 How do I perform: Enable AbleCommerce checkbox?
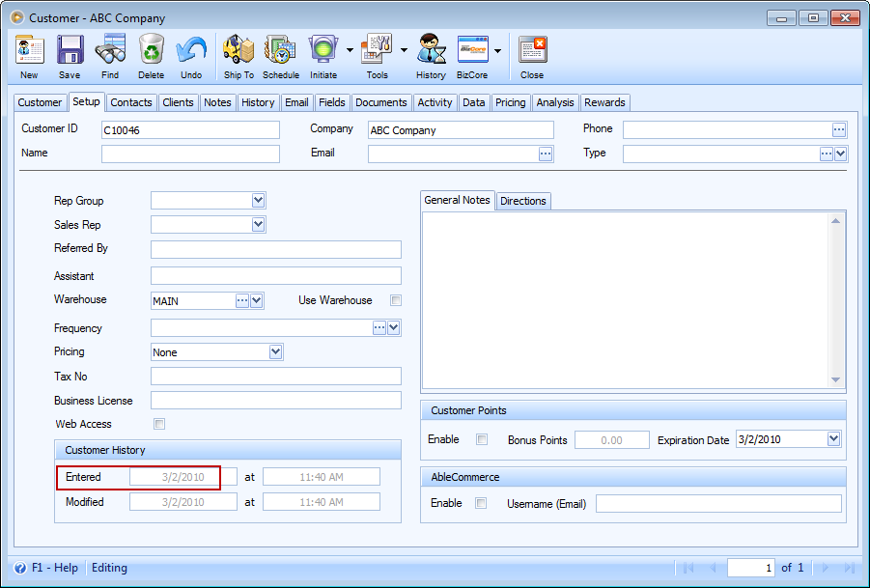click(x=481, y=503)
